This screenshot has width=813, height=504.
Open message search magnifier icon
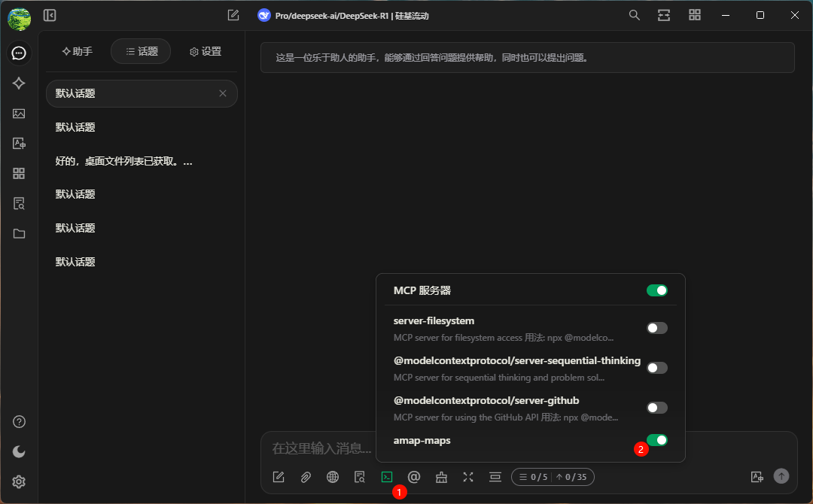click(634, 15)
